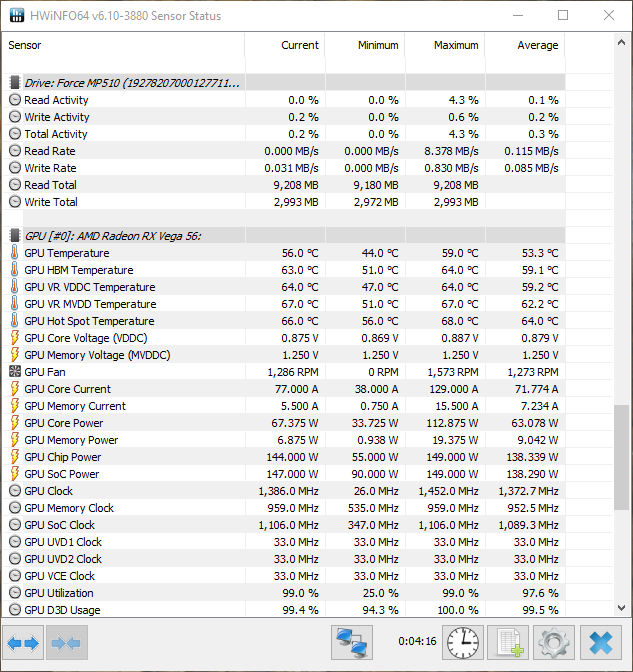Click the fan icon next to GPU Fan
Image resolution: width=633 pixels, height=672 pixels.
click(15, 372)
